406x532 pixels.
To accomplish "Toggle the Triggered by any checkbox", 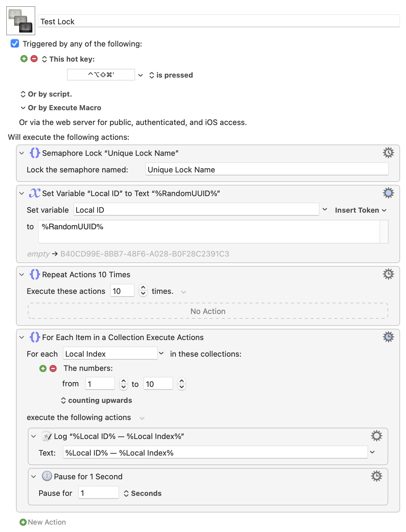I will tap(15, 44).
